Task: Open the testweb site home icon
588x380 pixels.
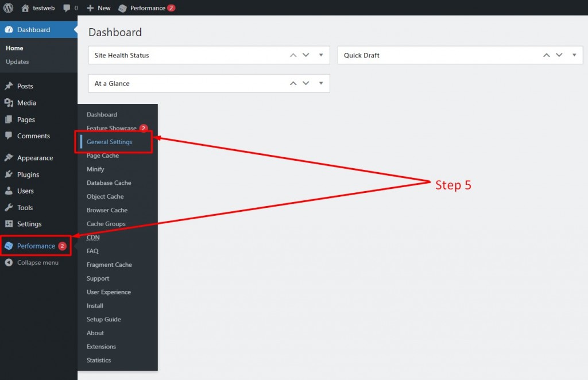Action: (25, 8)
